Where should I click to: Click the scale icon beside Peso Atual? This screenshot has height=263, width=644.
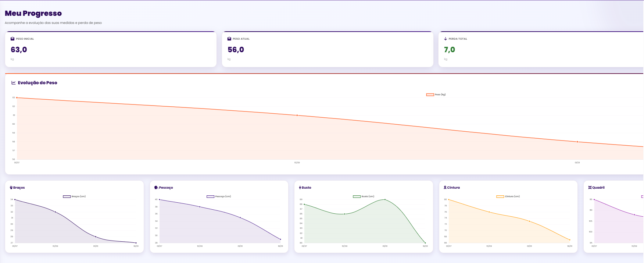(229, 39)
